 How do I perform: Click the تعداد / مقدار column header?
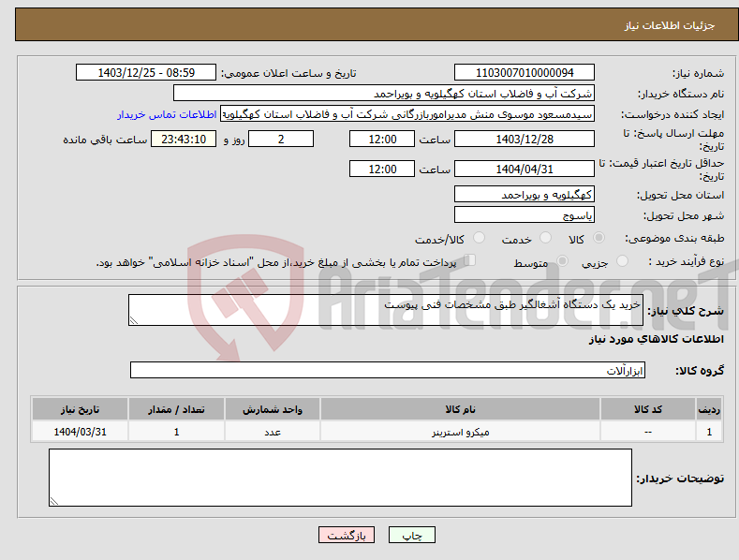coord(176,409)
